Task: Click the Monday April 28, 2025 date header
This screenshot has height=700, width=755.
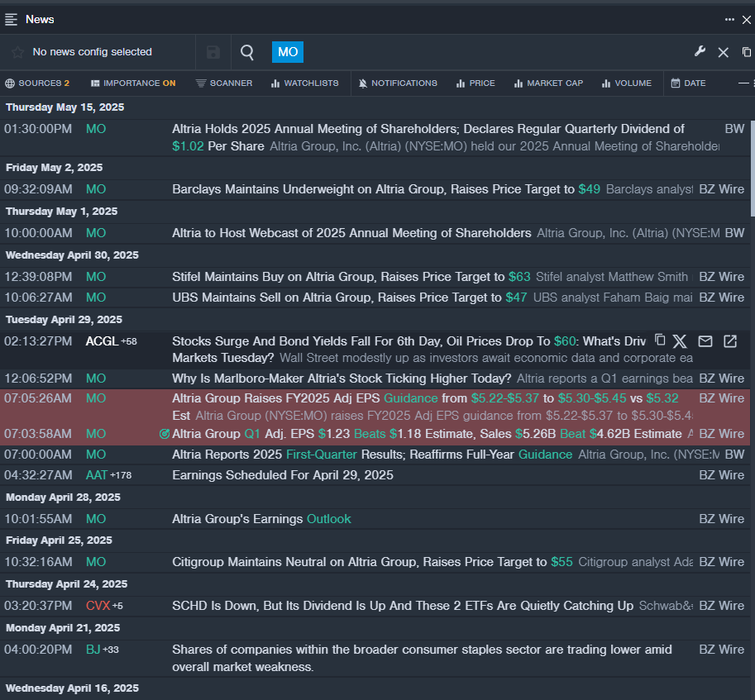Action: pos(63,498)
